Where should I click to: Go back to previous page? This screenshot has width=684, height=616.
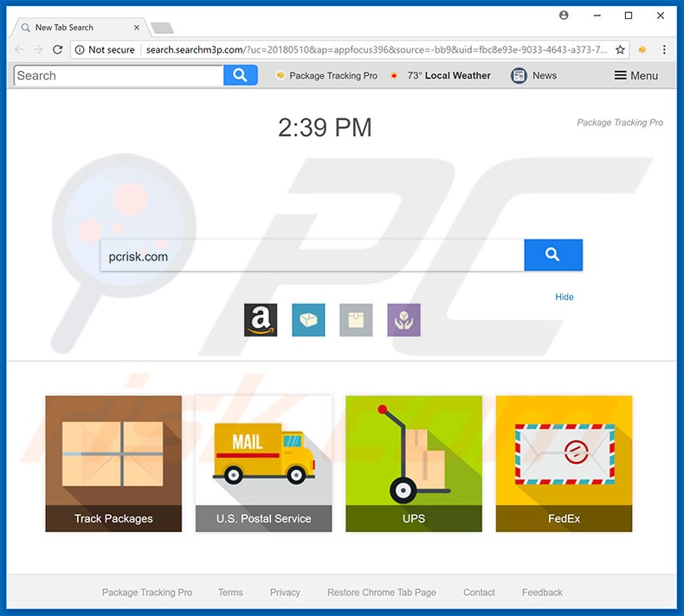coord(19,49)
